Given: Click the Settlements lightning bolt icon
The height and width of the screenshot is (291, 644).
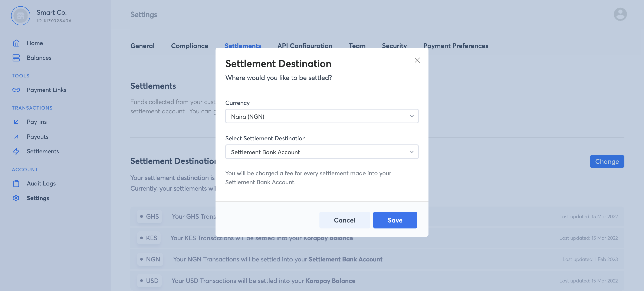Looking at the screenshot, I should [x=16, y=151].
